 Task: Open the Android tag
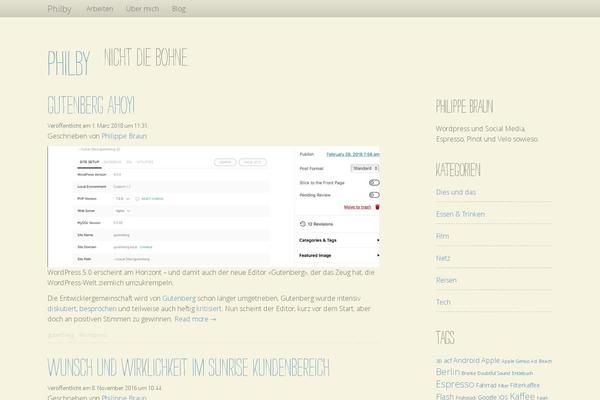tap(466, 361)
